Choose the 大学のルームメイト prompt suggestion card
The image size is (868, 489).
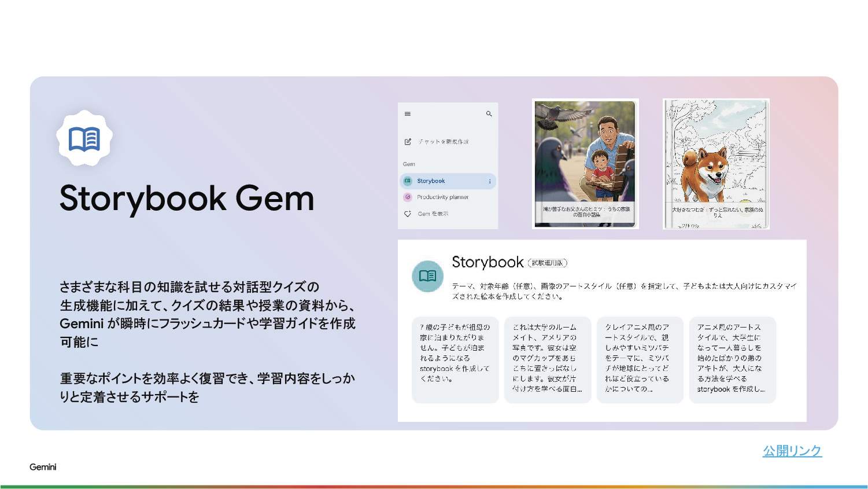(x=548, y=359)
